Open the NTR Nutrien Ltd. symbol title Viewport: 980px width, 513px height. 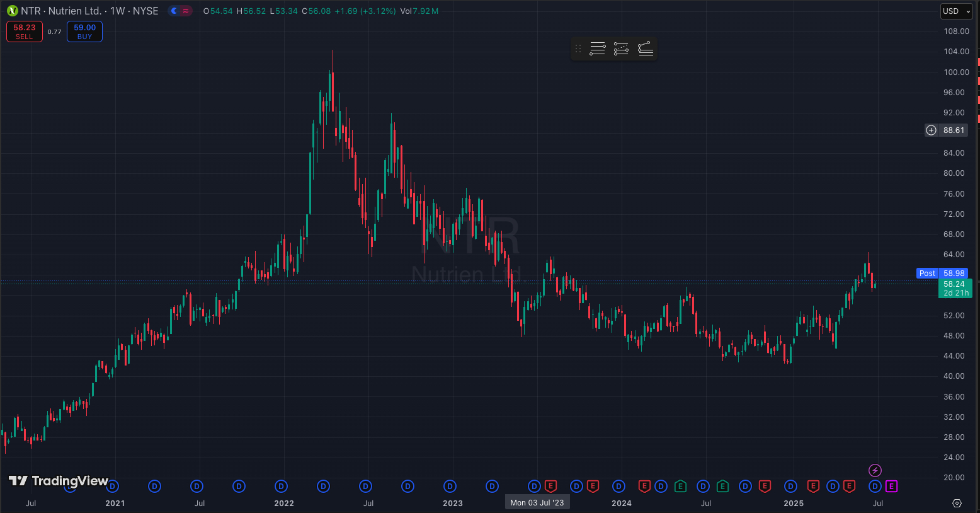[89, 11]
